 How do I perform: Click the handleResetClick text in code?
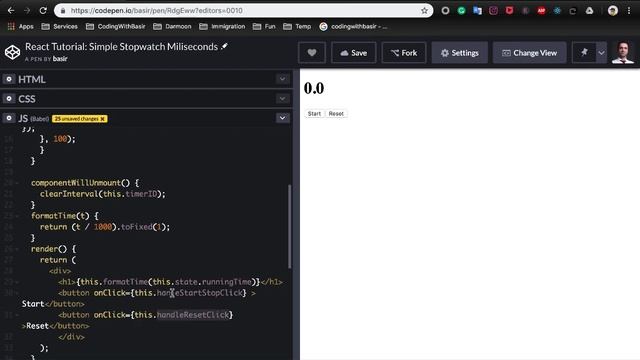[193, 315]
